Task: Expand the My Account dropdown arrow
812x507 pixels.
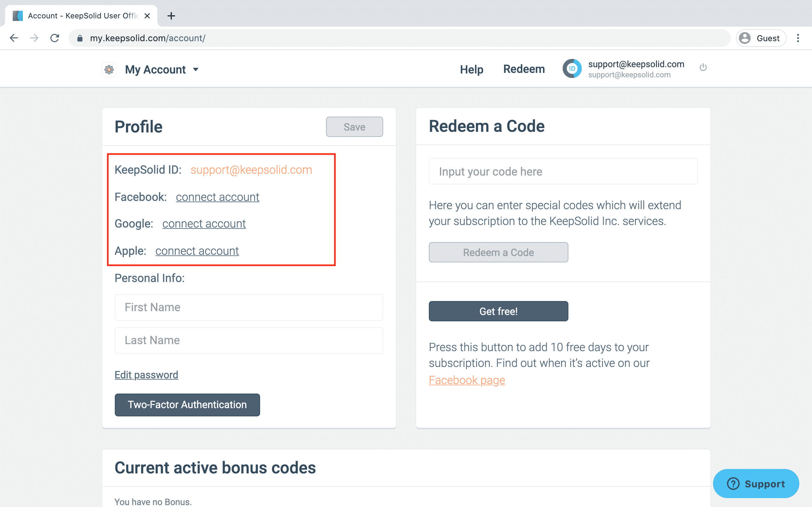Action: click(x=196, y=70)
